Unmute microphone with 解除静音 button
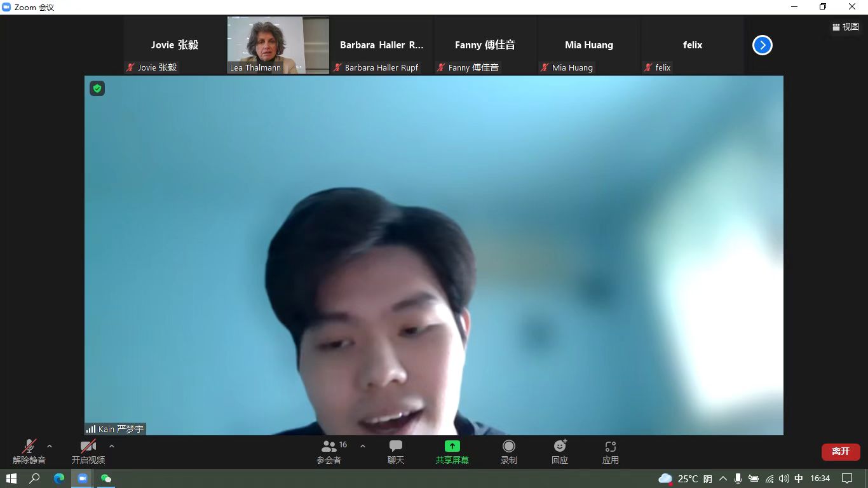Screen dimensions: 868x488 pyautogui.click(x=29, y=452)
